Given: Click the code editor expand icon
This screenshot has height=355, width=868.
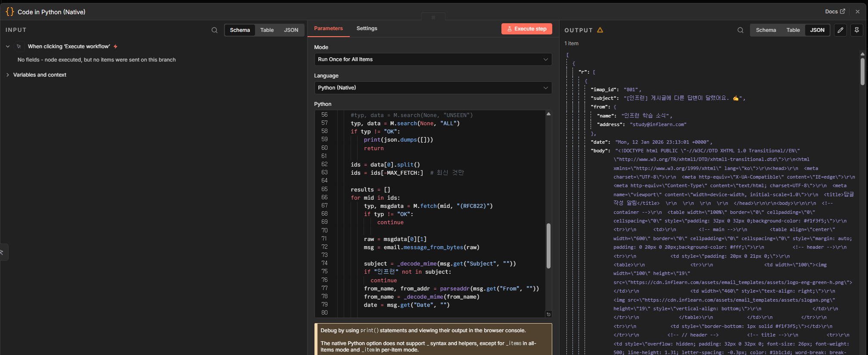Looking at the screenshot, I should click(x=548, y=314).
